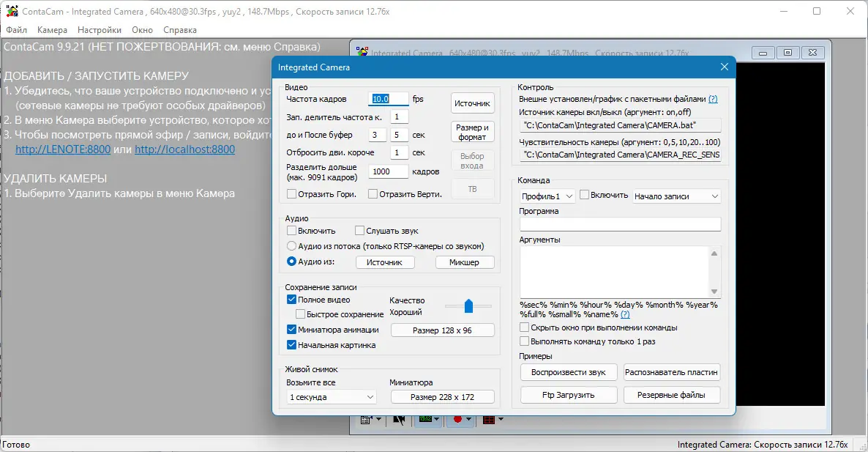Expand dropdown arrow next to red grid icon
868x452 pixels.
501,419
